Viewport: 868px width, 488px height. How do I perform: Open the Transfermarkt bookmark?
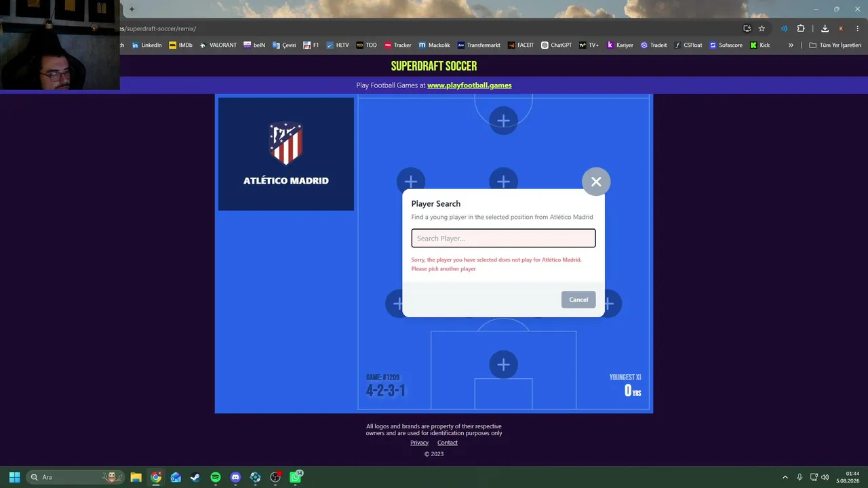[479, 45]
